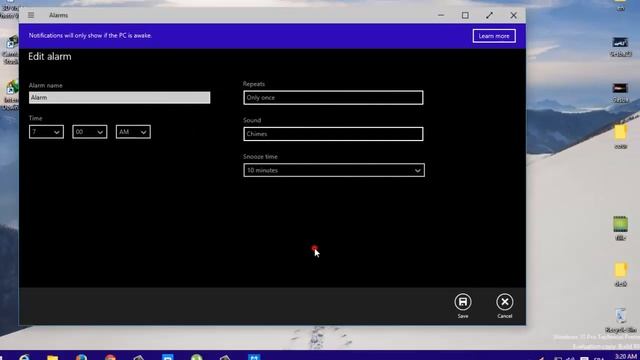Image resolution: width=640 pixels, height=360 pixels.
Task: Open the Repeats field showing Only once
Action: click(x=333, y=98)
